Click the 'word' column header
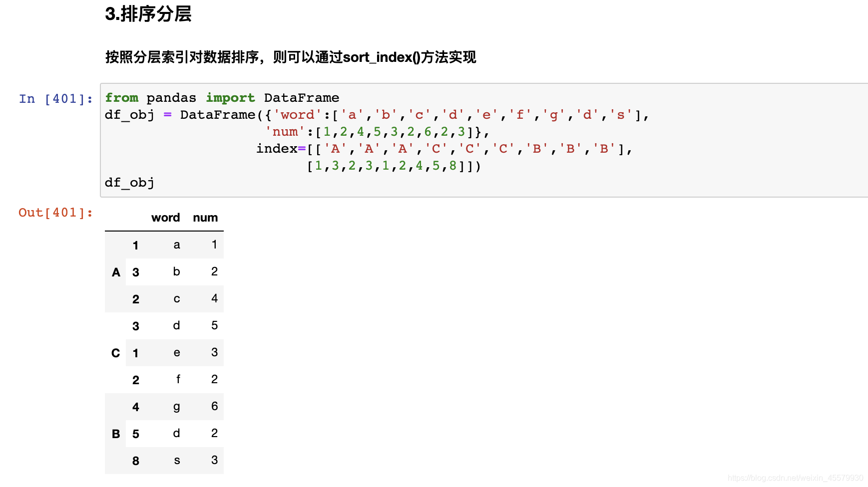 [166, 218]
